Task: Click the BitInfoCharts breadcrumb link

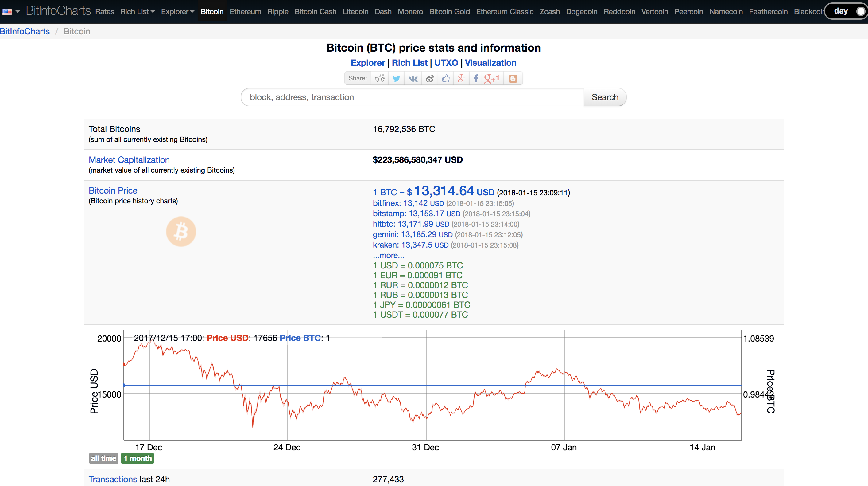Action: 25,31
